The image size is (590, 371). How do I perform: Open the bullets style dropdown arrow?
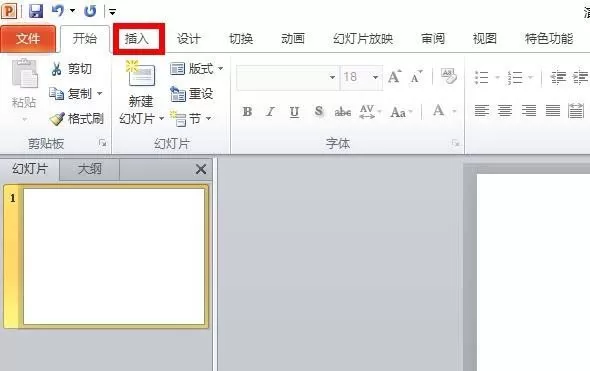[x=497, y=78]
